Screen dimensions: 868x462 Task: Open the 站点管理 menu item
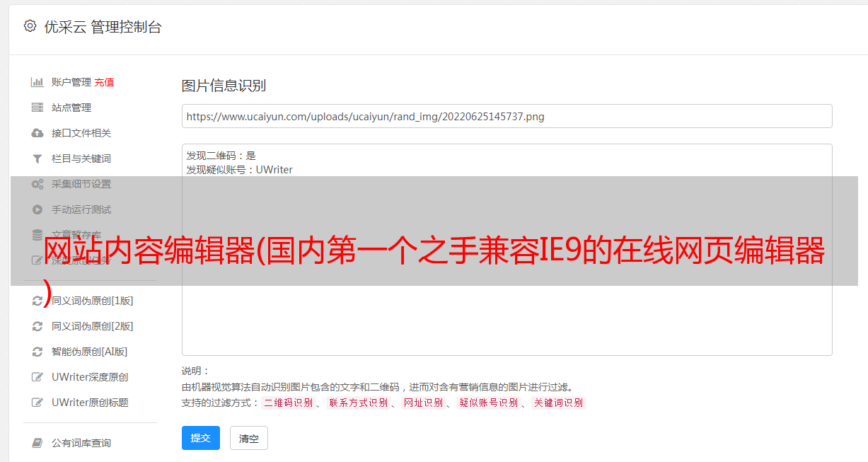(x=71, y=108)
